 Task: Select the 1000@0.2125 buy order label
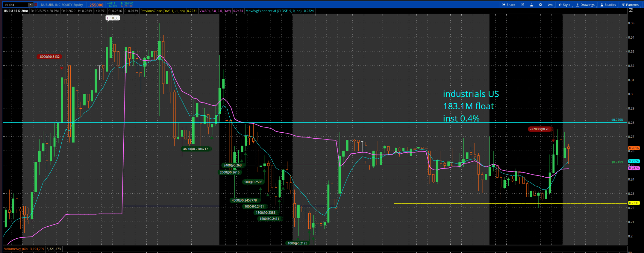click(297, 243)
